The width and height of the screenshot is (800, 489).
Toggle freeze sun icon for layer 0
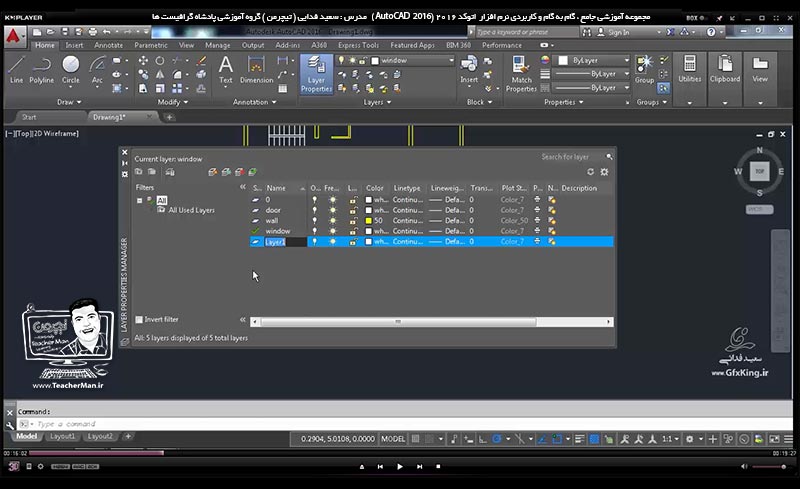(x=333, y=200)
